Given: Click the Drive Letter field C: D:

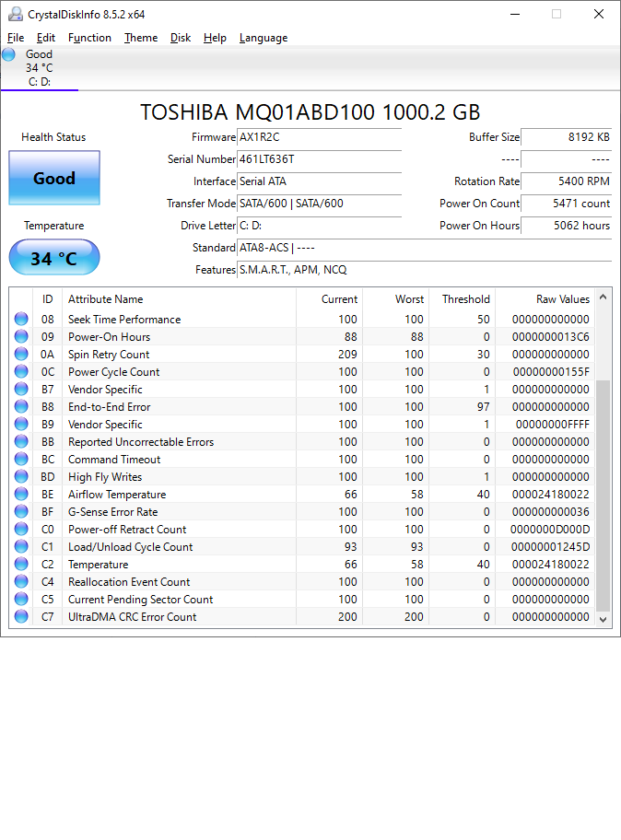Looking at the screenshot, I should [x=320, y=226].
